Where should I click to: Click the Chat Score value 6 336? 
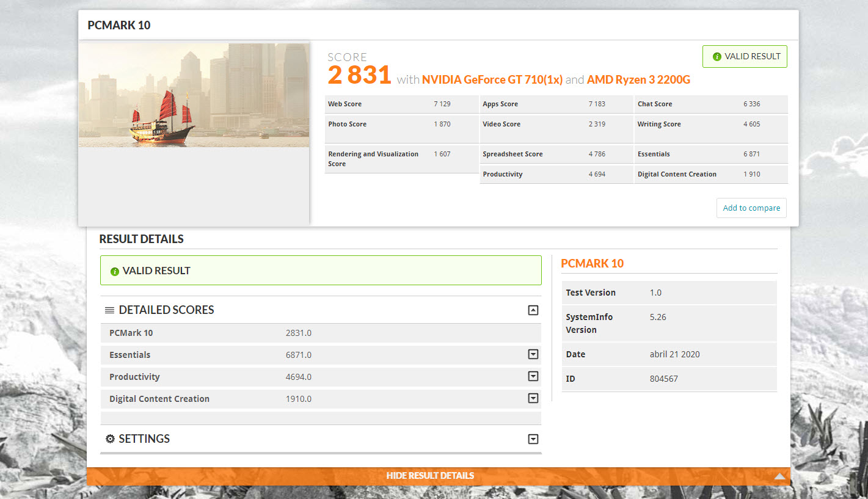(x=752, y=104)
